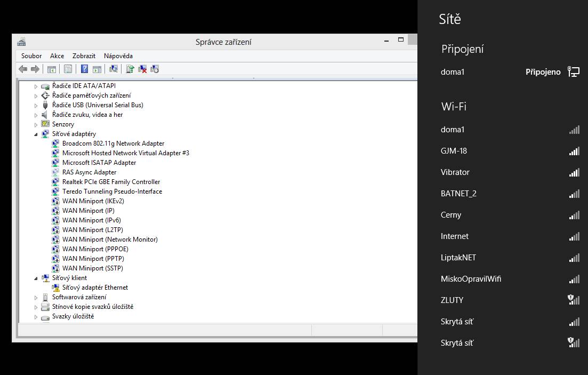Image resolution: width=588 pixels, height=375 pixels.
Task: Select Microsoft Hosted Network Virtual Adapter #3
Action: pos(126,153)
